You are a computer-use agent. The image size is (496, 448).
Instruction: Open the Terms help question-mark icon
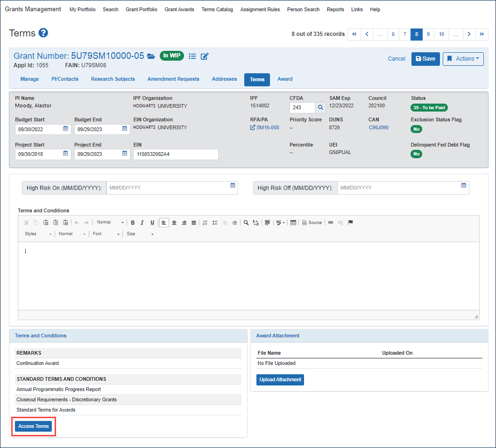pyautogui.click(x=43, y=33)
